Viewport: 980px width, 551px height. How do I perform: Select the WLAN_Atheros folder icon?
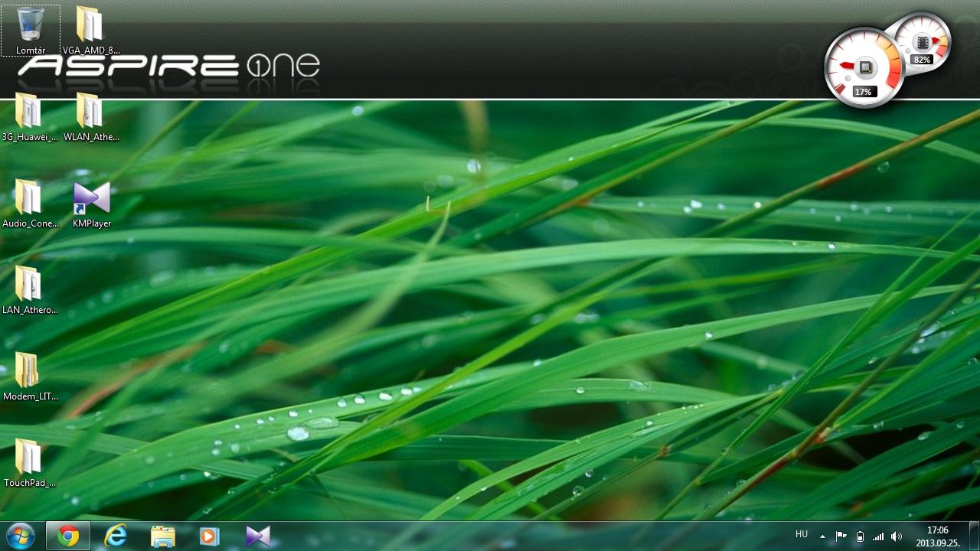tap(90, 117)
